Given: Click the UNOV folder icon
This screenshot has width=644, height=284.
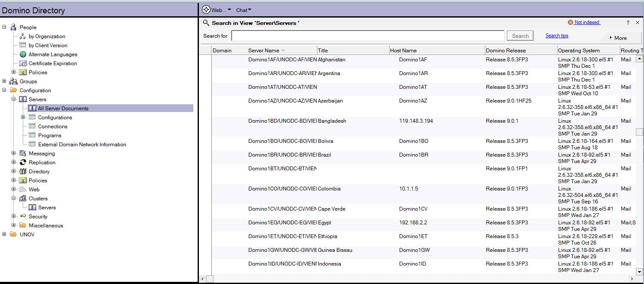Looking at the screenshot, I should 13,235.
